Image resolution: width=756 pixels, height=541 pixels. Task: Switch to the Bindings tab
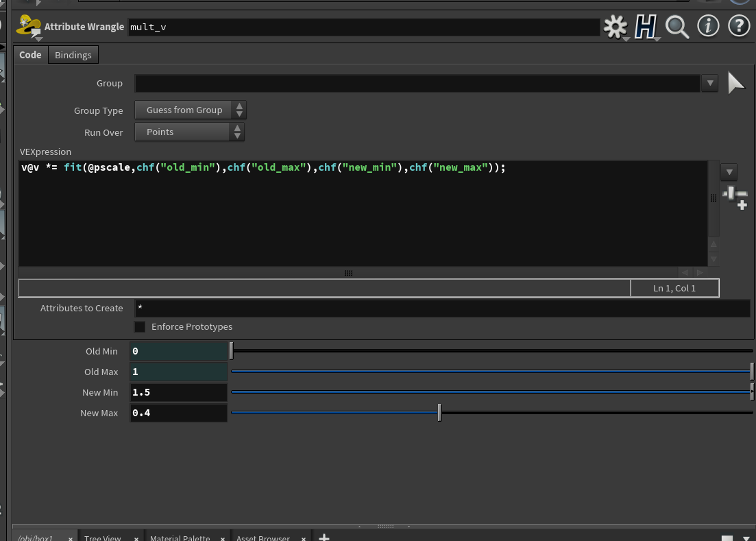(x=73, y=55)
